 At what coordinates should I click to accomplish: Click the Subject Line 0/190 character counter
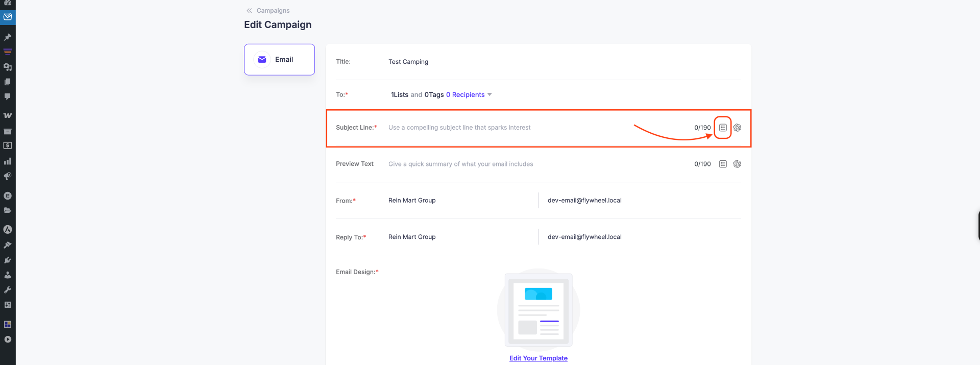coord(702,128)
